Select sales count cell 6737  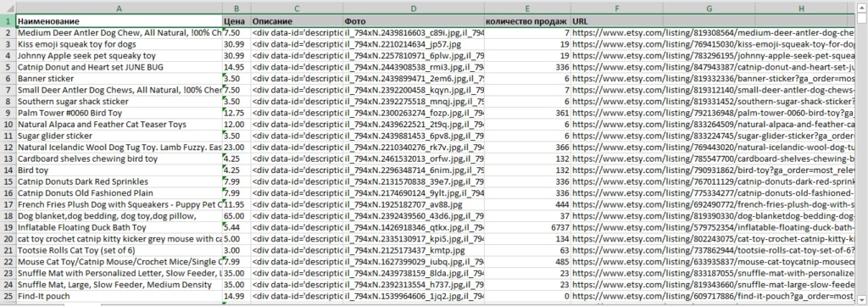coord(527,227)
